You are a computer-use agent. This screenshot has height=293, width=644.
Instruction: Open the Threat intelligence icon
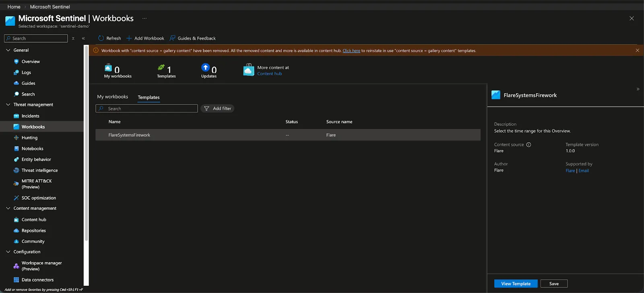tap(16, 170)
